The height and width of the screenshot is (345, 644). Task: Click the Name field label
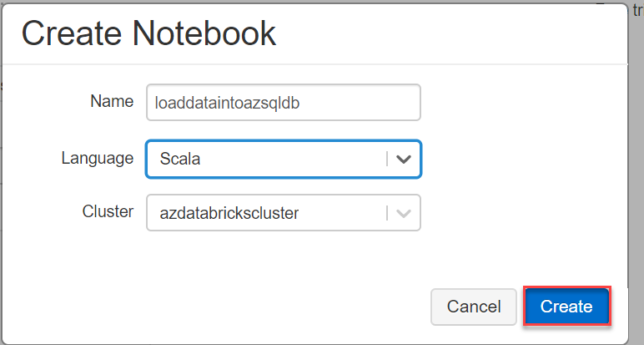tap(111, 101)
